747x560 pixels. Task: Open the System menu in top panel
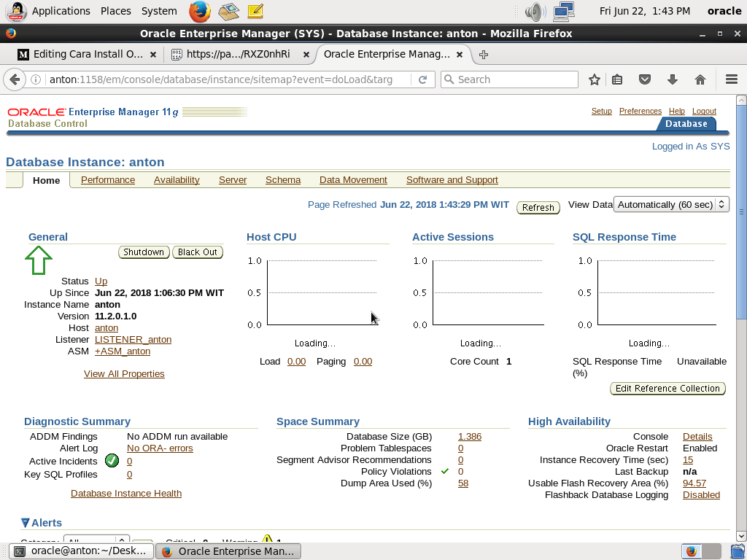click(x=158, y=11)
